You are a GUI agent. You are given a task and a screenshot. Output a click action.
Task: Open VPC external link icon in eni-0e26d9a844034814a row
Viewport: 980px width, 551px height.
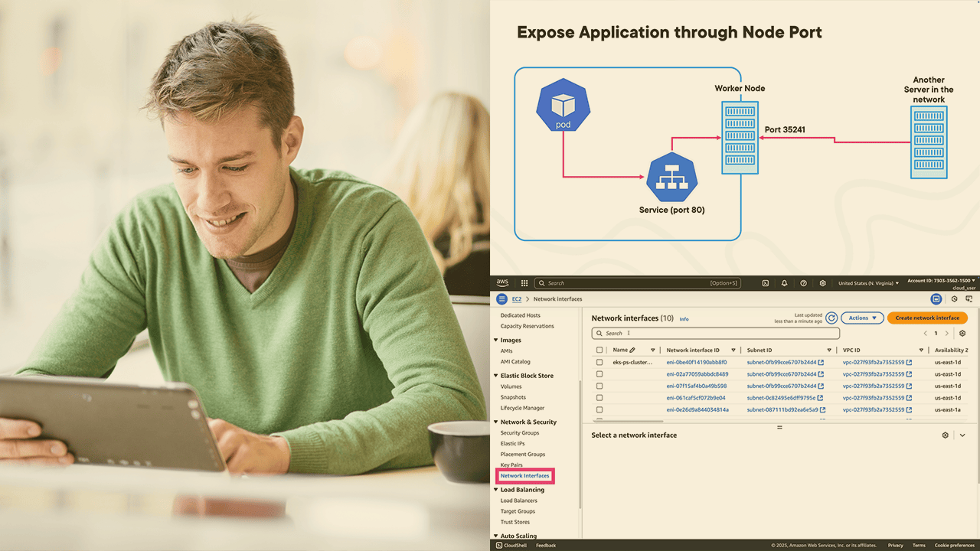(x=909, y=410)
